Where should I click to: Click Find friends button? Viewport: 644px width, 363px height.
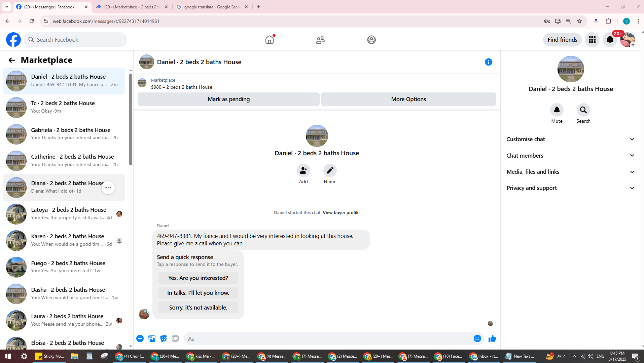coord(562,40)
